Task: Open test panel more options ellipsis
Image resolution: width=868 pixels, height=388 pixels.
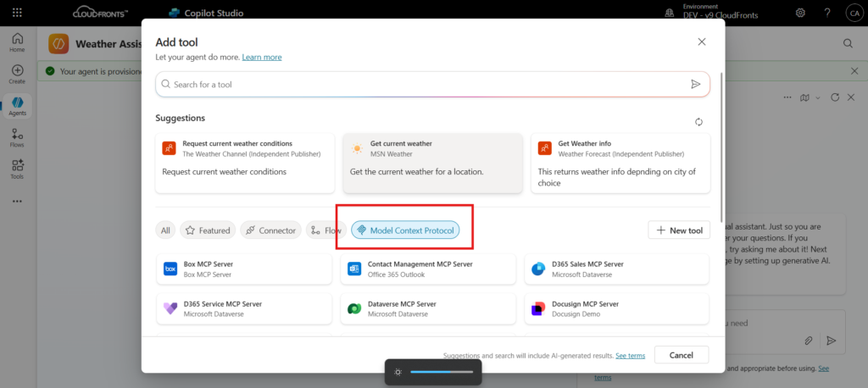Action: 787,97
